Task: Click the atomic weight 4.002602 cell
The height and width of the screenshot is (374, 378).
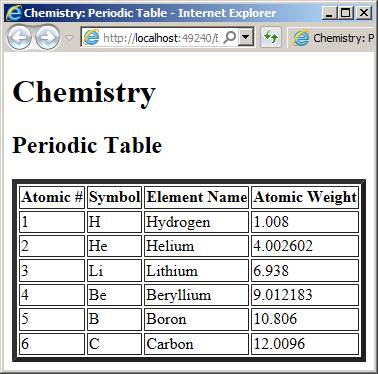Action: pyautogui.click(x=305, y=246)
